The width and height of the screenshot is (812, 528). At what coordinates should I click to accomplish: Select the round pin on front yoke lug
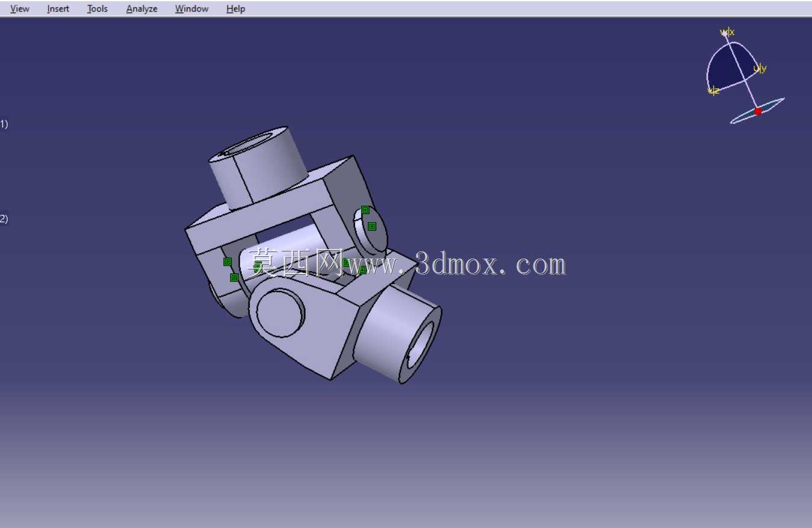[280, 313]
